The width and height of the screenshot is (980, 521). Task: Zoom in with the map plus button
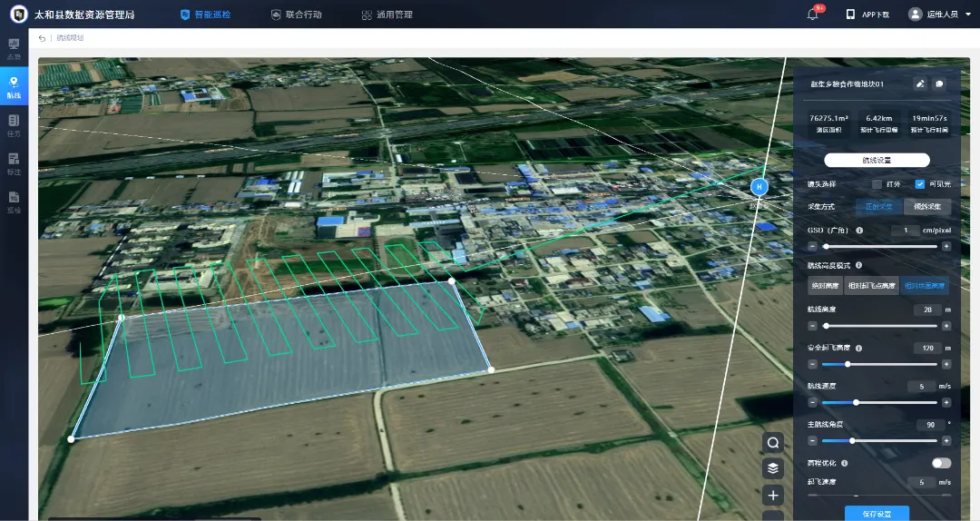[x=773, y=495]
